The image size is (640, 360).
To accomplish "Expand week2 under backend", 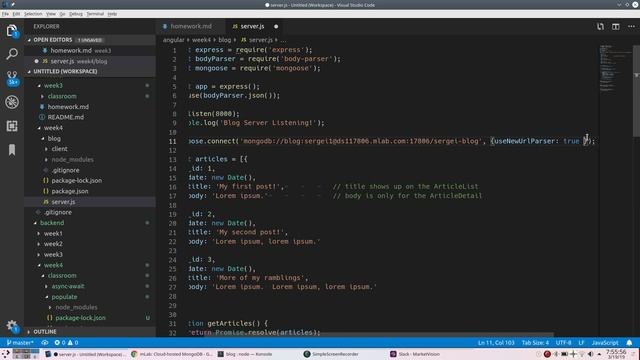I will point(53,244).
